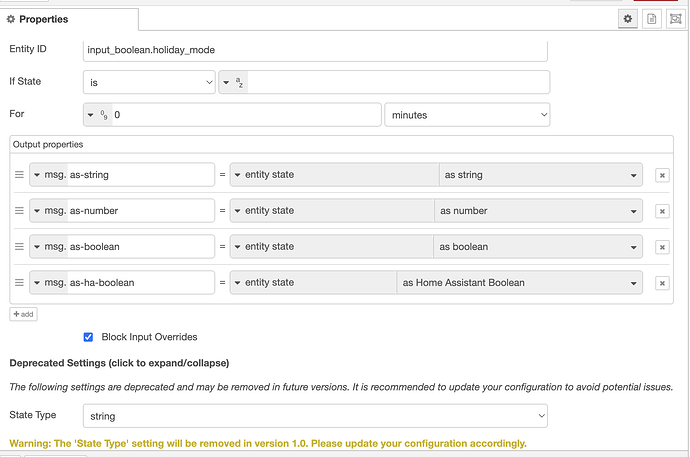The height and width of the screenshot is (457, 690).
Task: Edit the as-number property name
Action: pos(141,211)
